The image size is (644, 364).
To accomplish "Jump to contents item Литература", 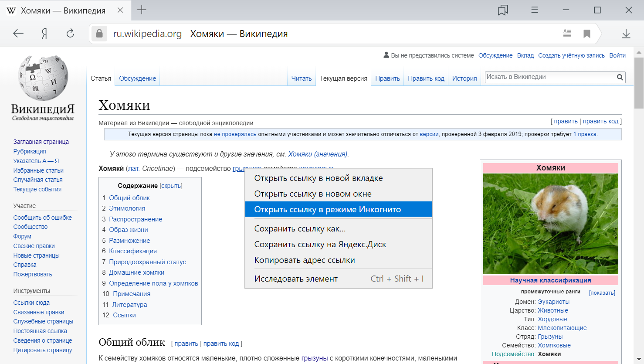I will (129, 305).
